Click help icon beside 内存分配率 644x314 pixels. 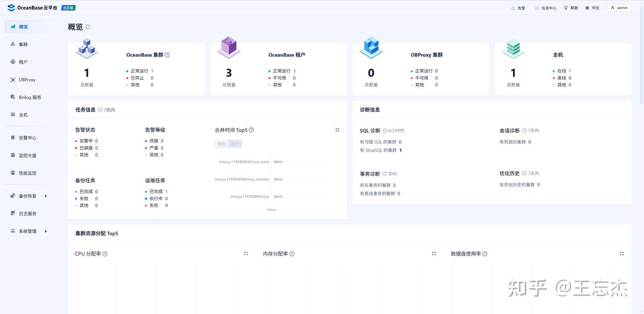coord(292,254)
